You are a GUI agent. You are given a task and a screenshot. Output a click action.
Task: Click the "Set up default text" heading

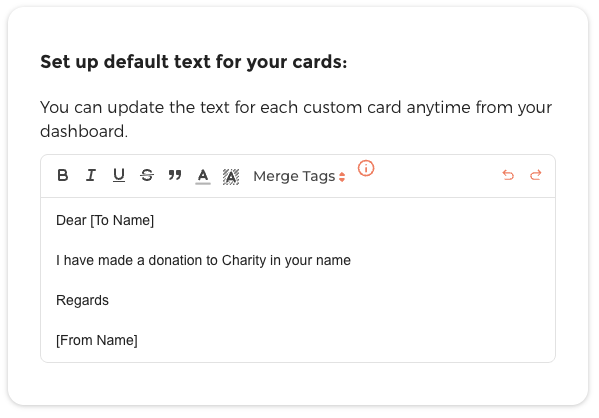[194, 62]
